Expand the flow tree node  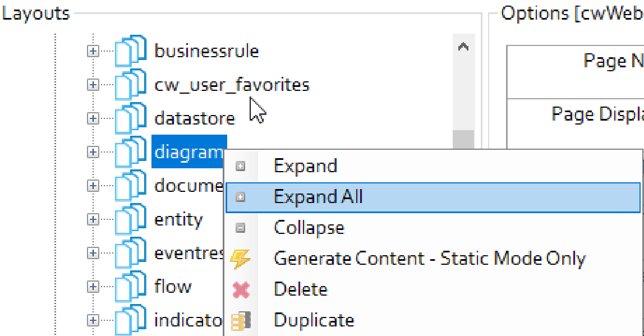coord(93,287)
